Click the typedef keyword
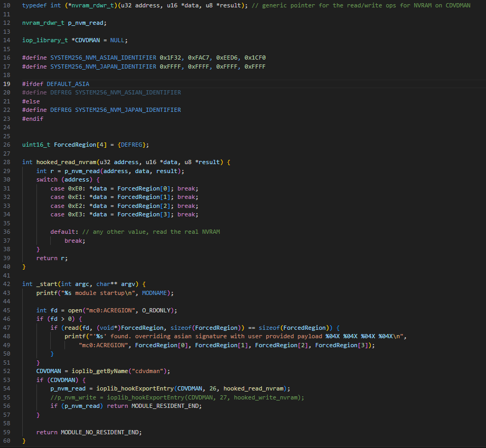This screenshot has width=486, height=448. (34, 6)
